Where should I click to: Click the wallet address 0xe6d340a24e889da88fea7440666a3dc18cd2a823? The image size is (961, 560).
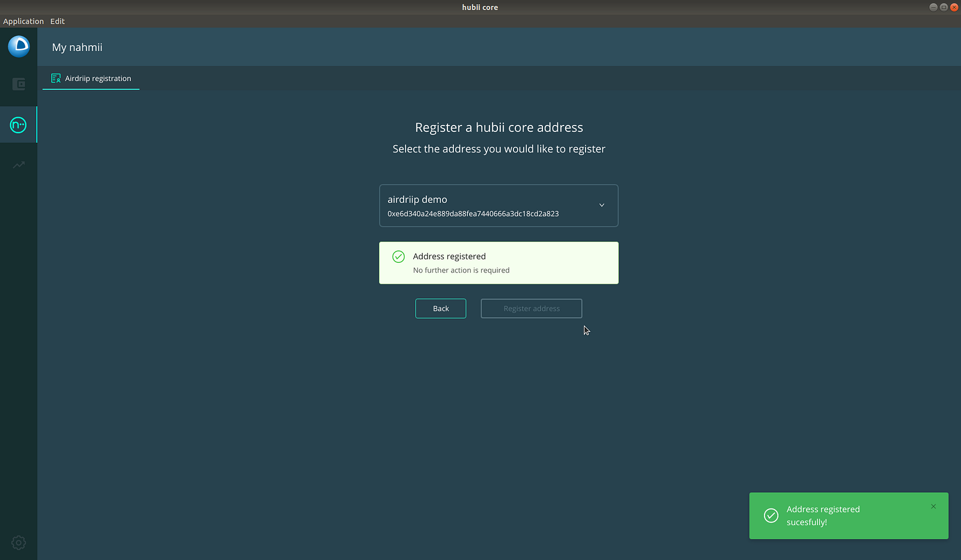coord(473,214)
